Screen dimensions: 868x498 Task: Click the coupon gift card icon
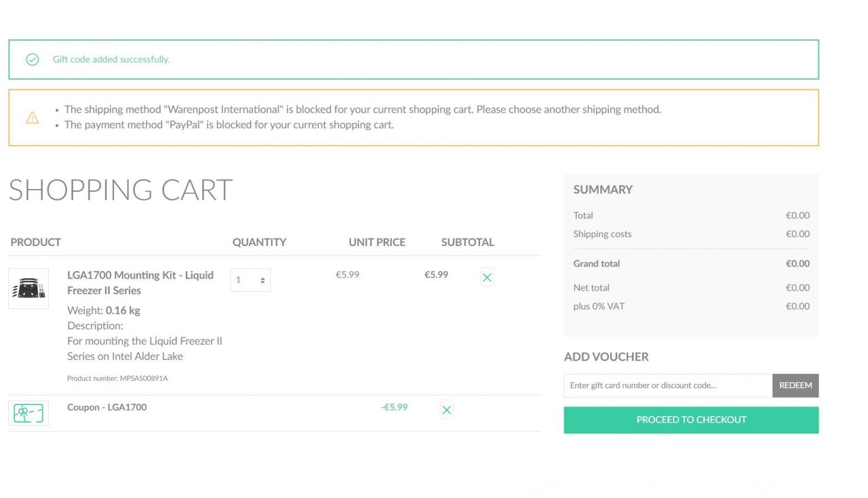click(28, 413)
